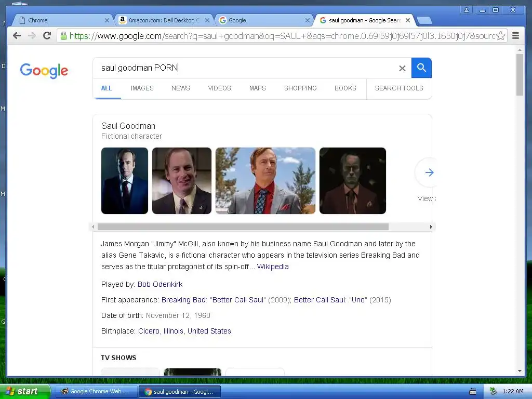Screen dimensions: 532x399
Task: Click the network tray icon near clock
Action: point(493,391)
